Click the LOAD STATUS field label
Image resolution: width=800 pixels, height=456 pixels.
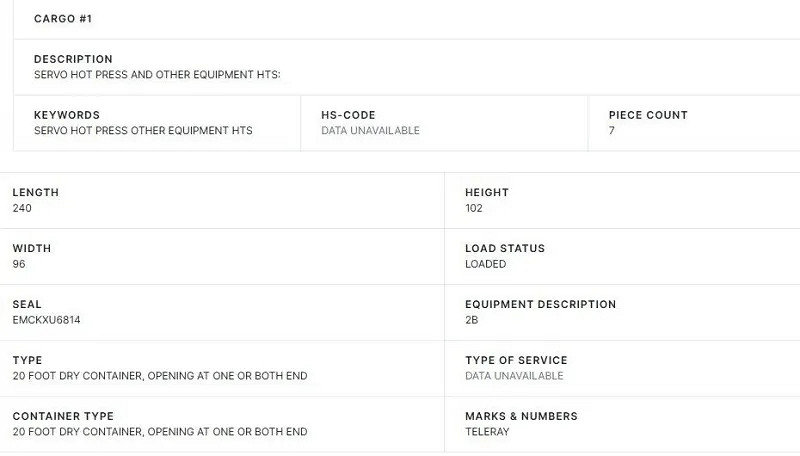[505, 248]
